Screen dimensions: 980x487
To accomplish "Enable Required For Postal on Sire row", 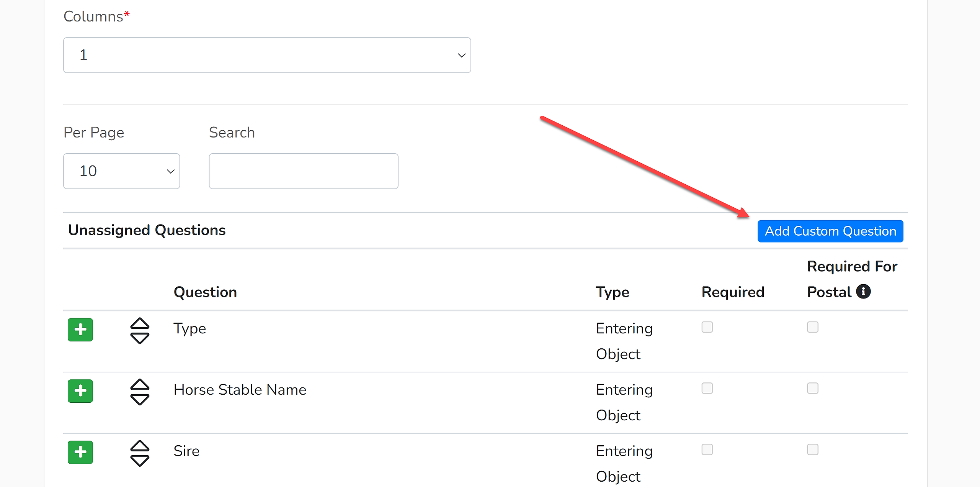I will [812, 449].
